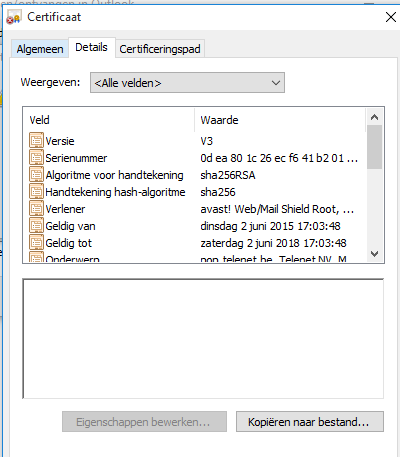
Task: Click the Handtekening hash-algoritme field icon
Action: [36, 191]
